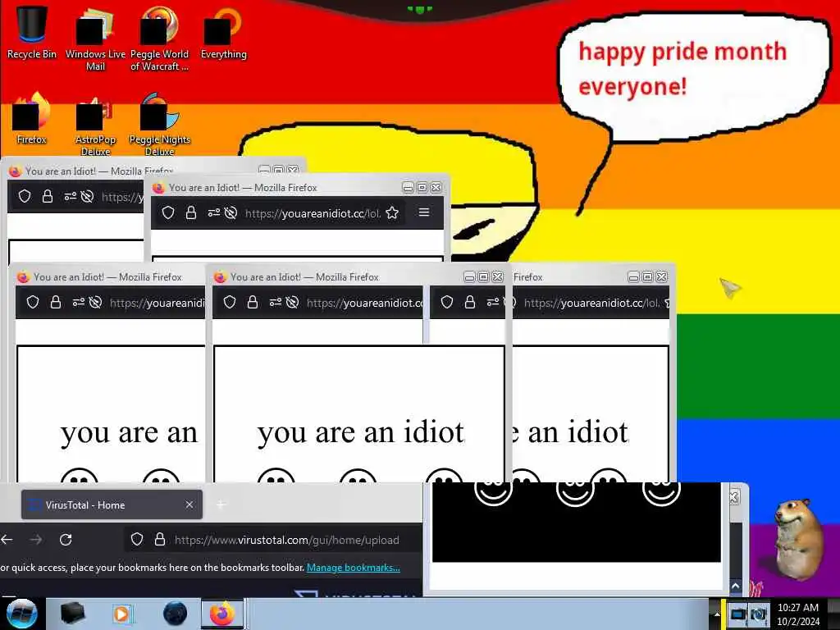Switch to Firefox via the taskbar button
The image size is (840, 630).
point(222,614)
